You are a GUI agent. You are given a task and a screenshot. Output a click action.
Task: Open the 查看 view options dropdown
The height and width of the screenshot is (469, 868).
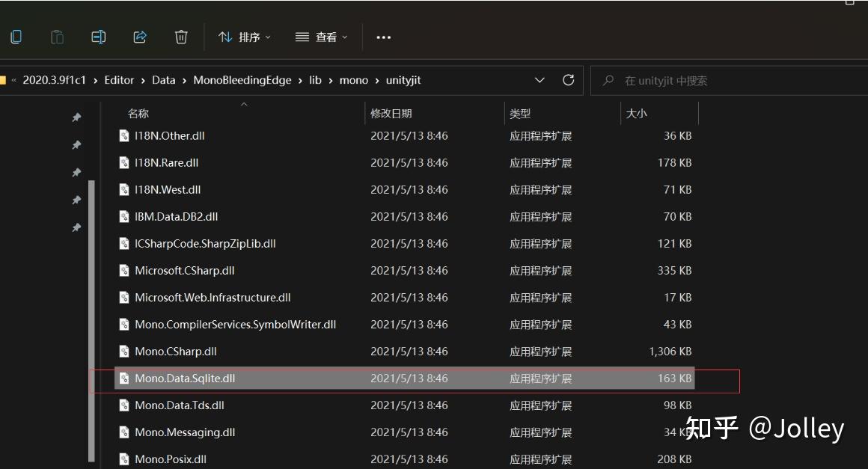327,37
